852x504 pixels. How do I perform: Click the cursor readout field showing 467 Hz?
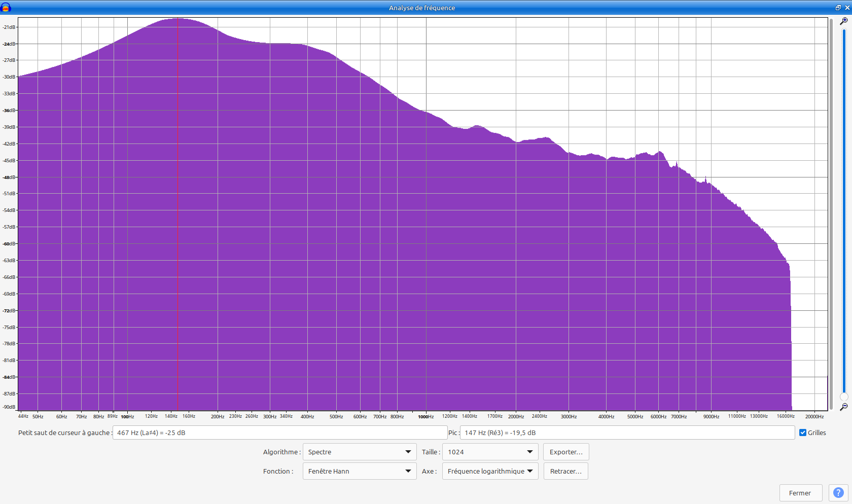[x=280, y=433]
